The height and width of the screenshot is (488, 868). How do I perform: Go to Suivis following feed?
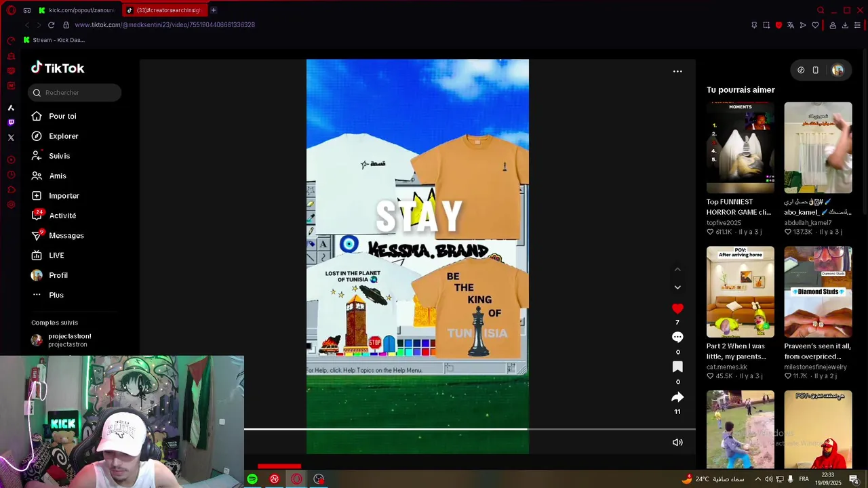pos(51,156)
